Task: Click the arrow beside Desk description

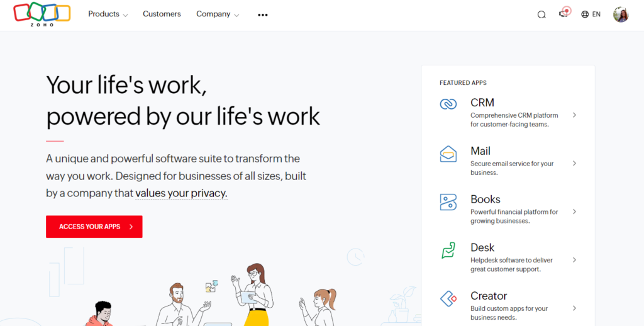Action: point(575,260)
